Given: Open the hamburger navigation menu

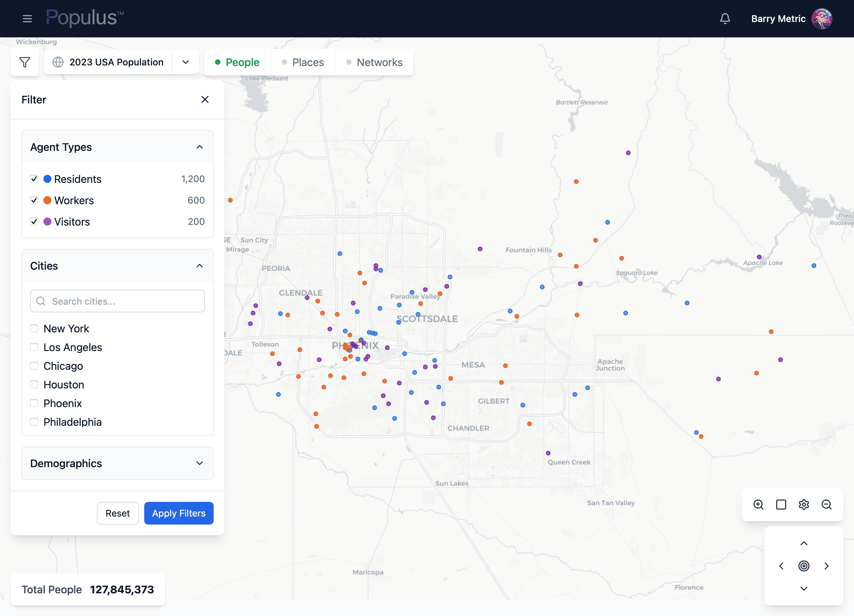Looking at the screenshot, I should [x=27, y=18].
